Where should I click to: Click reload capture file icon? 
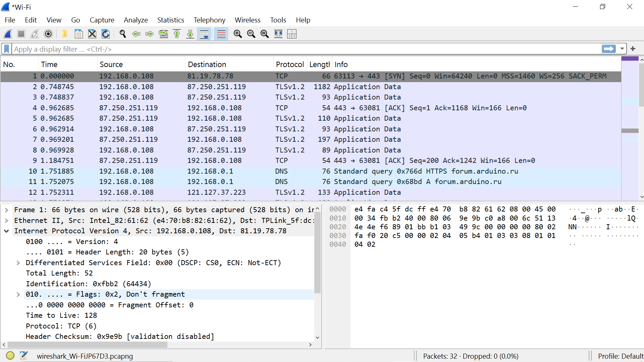point(106,34)
